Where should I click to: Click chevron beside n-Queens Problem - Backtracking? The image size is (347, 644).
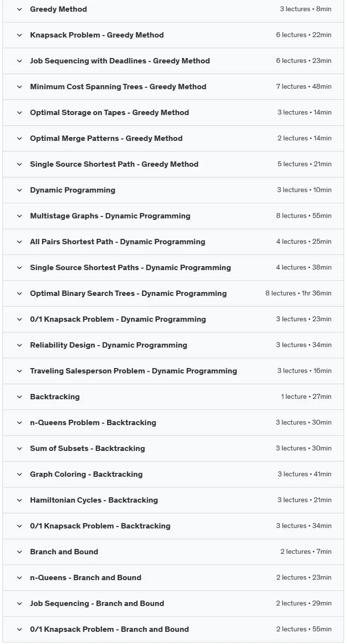pos(20,423)
